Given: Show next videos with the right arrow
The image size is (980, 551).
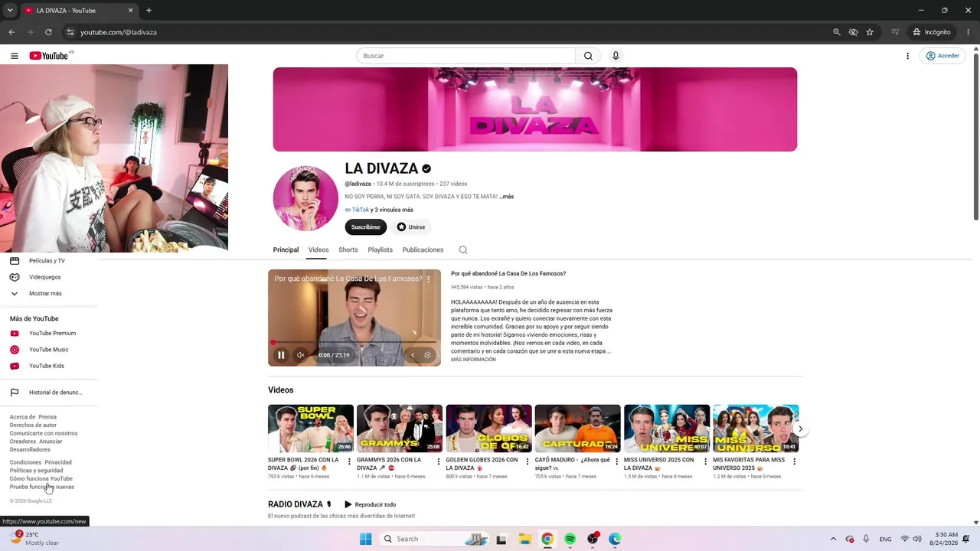Looking at the screenshot, I should pyautogui.click(x=800, y=429).
